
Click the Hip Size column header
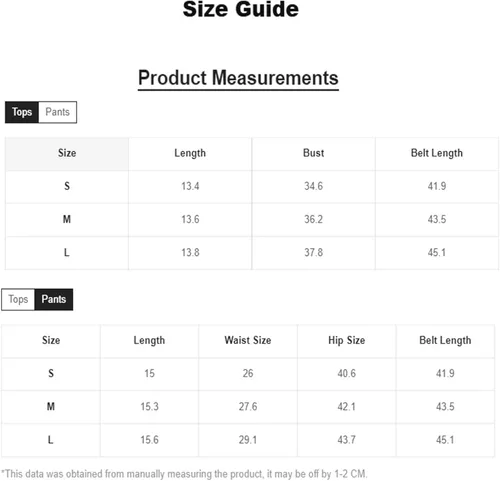pyautogui.click(x=346, y=340)
